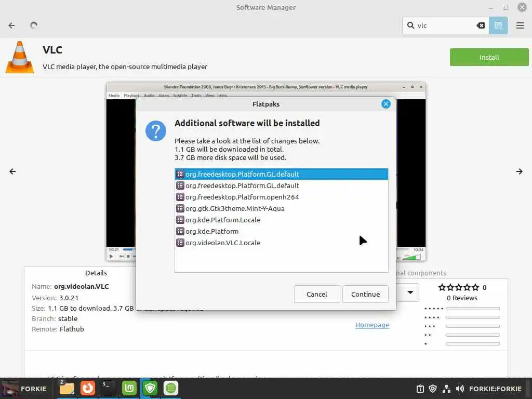Open the Homepage link
Viewport: 532px width, 399px height.
372,325
